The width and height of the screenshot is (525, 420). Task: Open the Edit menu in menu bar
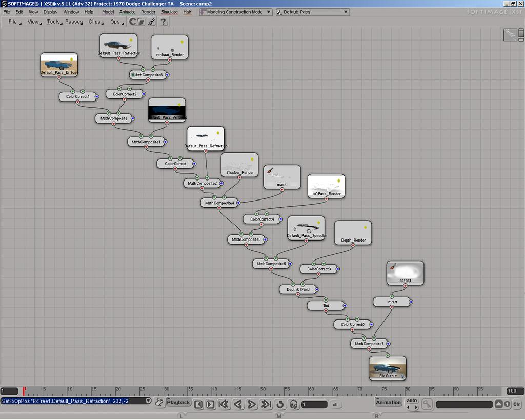[x=19, y=12]
